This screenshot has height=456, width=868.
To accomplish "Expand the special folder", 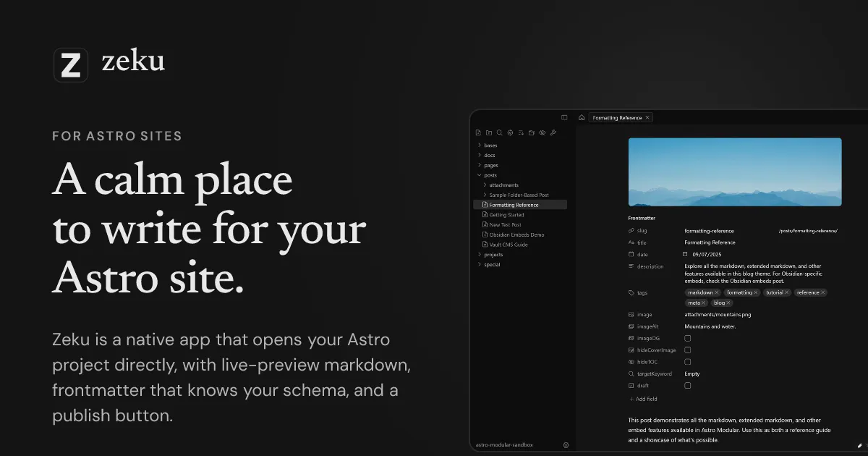I will [x=480, y=264].
